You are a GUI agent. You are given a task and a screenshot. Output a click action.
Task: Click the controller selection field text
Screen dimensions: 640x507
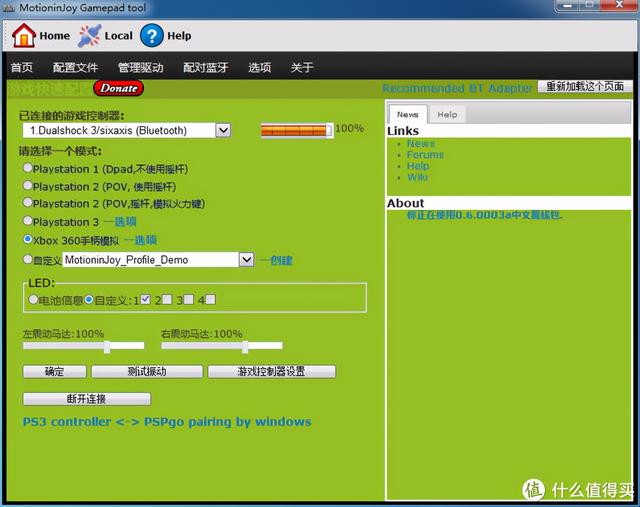(108, 131)
